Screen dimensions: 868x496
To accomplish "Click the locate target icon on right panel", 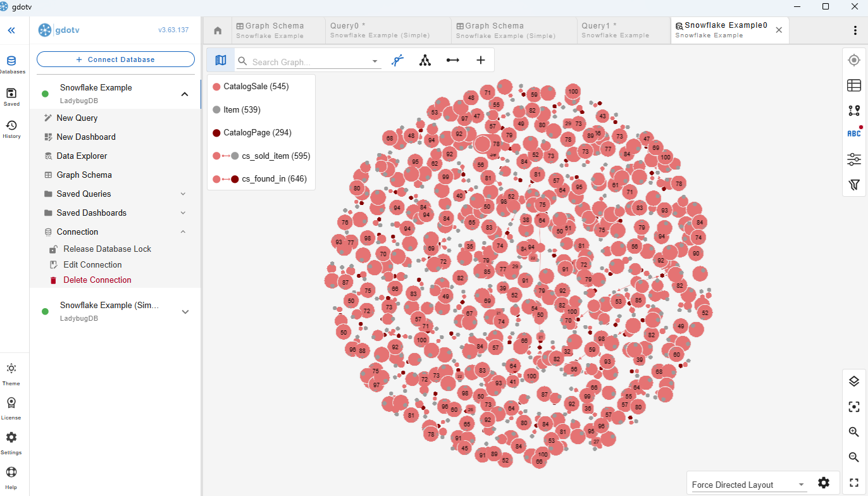I will pos(854,60).
